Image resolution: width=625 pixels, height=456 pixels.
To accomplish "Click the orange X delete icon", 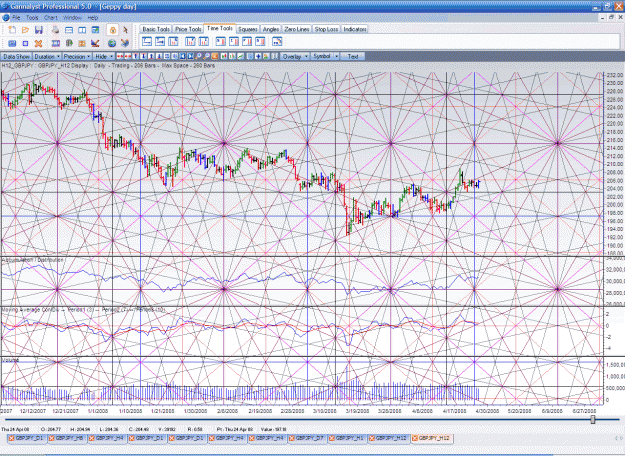I will coord(38,43).
